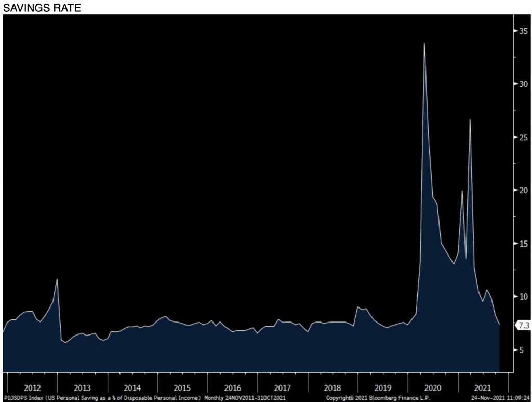Select the 2016 year label on axis
The width and height of the screenshot is (532, 402).
tap(232, 387)
